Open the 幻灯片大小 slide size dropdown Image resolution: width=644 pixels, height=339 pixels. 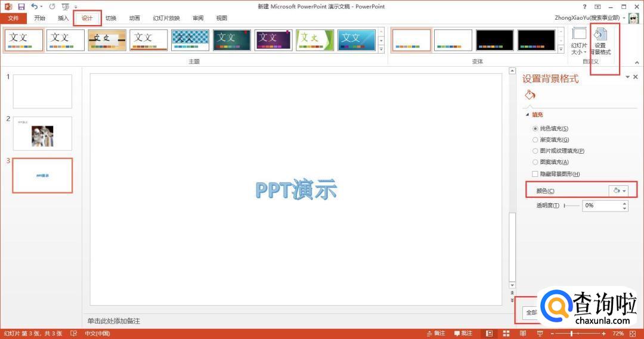pos(579,41)
